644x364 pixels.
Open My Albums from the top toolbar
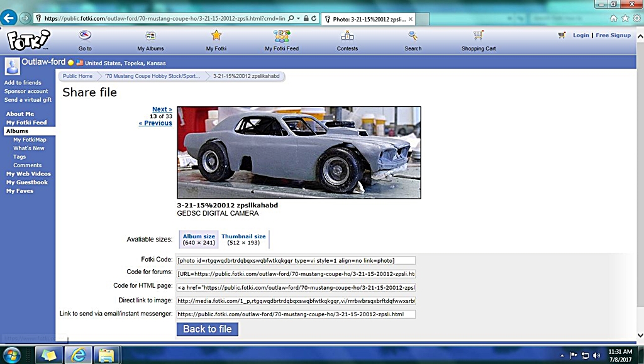point(150,36)
